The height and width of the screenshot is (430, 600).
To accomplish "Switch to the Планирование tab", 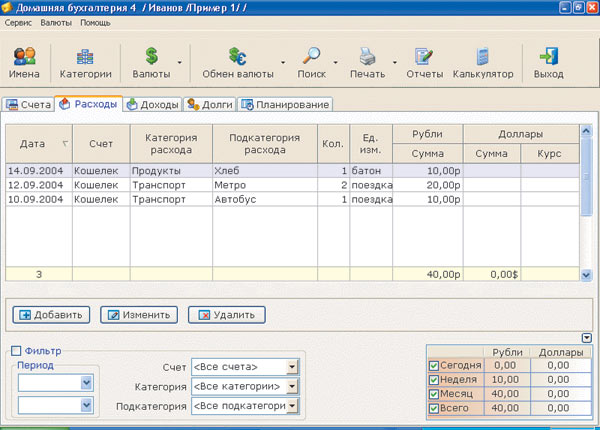I will point(285,104).
